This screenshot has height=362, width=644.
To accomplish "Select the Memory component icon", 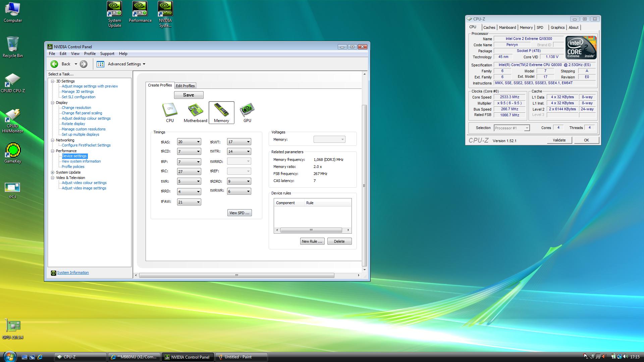I will (221, 113).
